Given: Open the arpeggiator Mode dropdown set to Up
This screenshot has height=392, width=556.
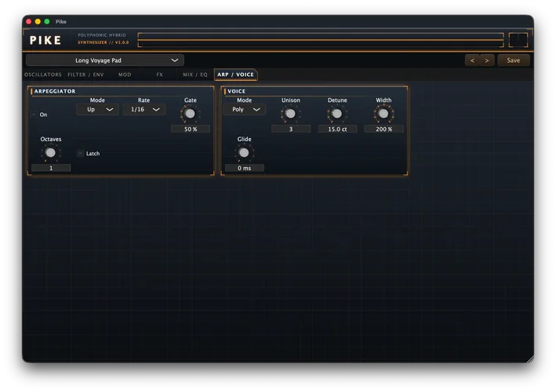Looking at the screenshot, I should [97, 110].
